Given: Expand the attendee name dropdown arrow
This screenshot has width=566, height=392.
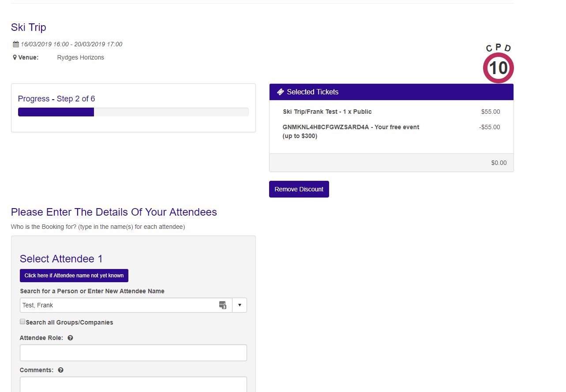Looking at the screenshot, I should 240,305.
